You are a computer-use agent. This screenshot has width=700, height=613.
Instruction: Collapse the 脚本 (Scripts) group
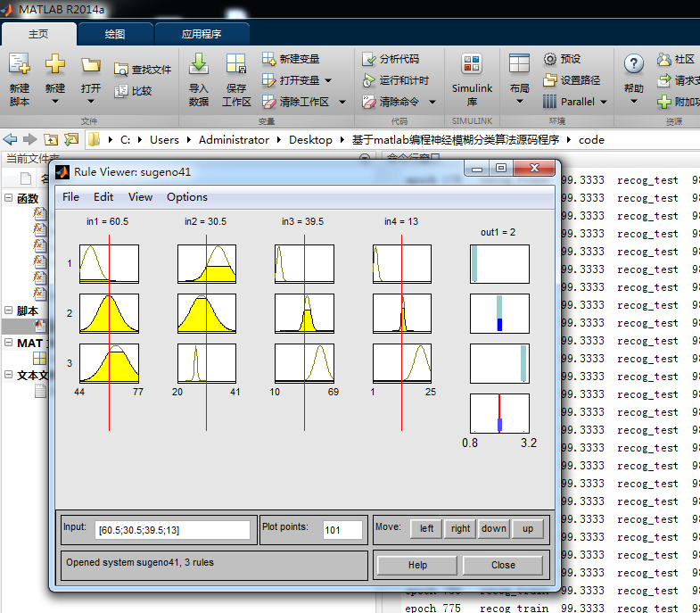9,311
